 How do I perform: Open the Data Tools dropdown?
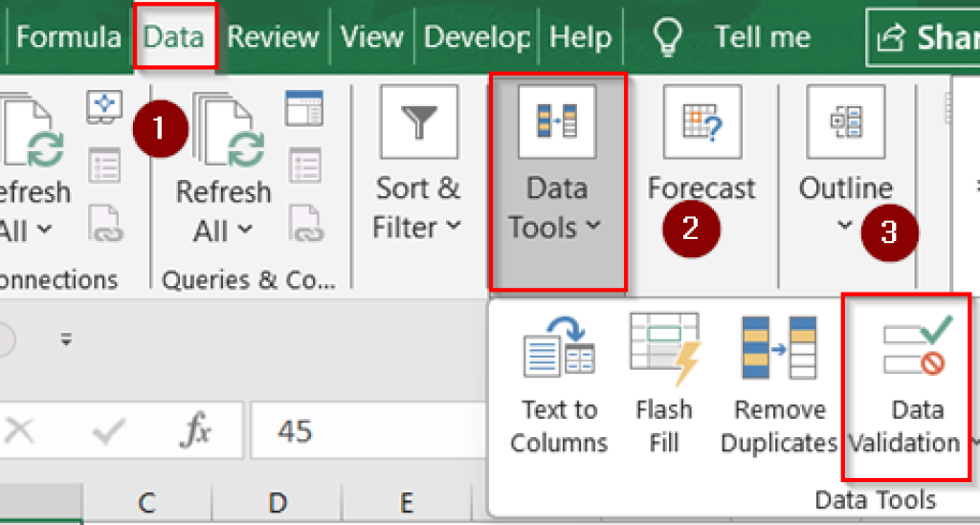click(556, 208)
